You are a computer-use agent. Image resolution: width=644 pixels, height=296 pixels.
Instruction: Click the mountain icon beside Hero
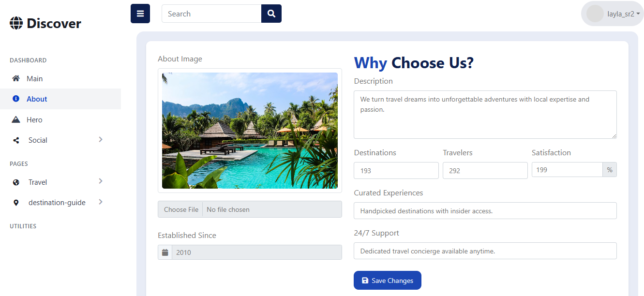(16, 119)
